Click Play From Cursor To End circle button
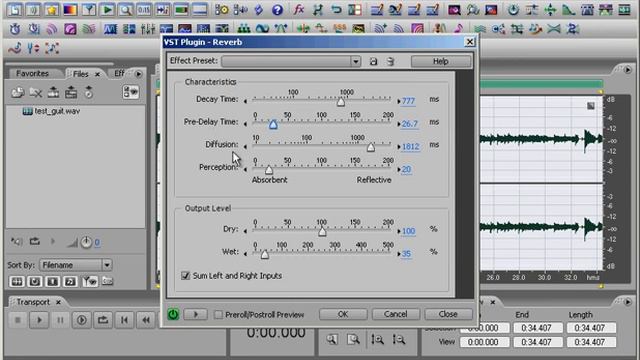 [82, 320]
